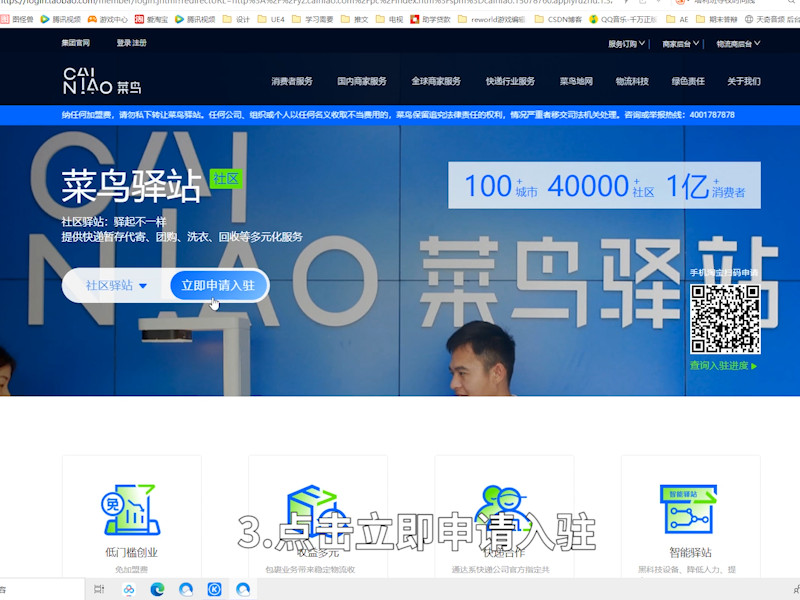Expand the 商家后台 dropdown
The height and width of the screenshot is (600, 800).
click(x=681, y=44)
